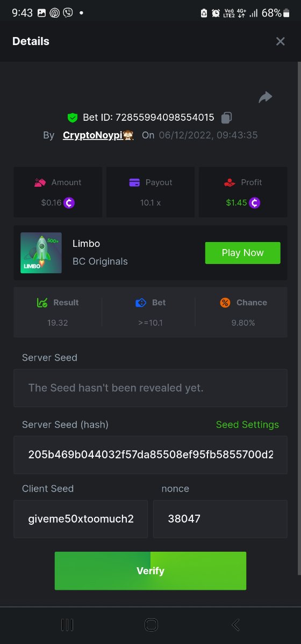301x644 pixels.
Task: Click the Verify button
Action: pyautogui.click(x=150, y=571)
